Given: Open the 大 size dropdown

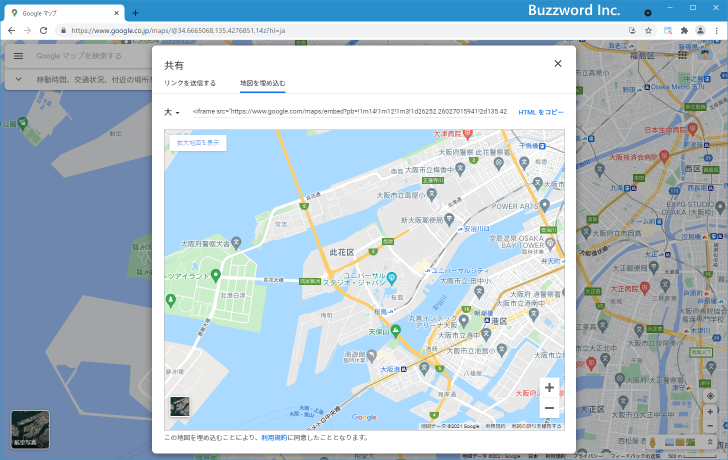Looking at the screenshot, I should tap(172, 112).
